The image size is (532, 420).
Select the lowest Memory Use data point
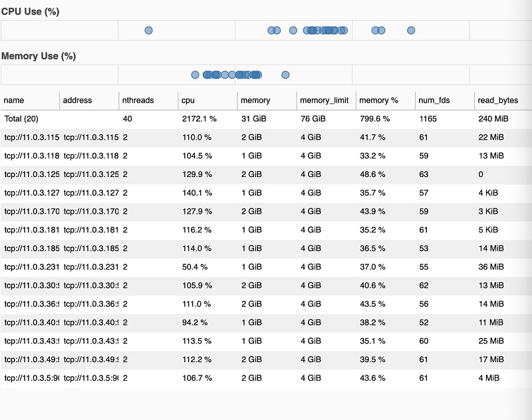[195, 75]
